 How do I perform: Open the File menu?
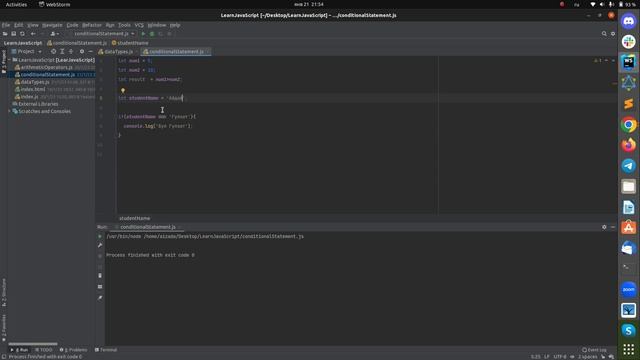[6, 25]
